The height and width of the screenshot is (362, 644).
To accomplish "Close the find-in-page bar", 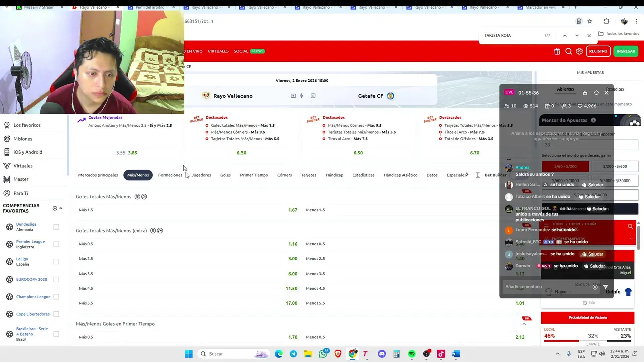I will coord(589,35).
